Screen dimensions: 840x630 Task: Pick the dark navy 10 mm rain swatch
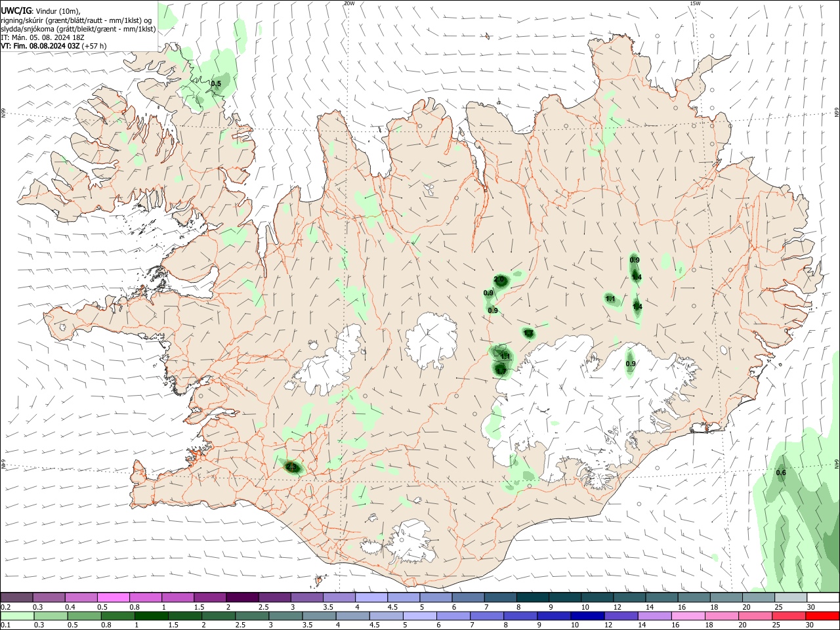587,616
